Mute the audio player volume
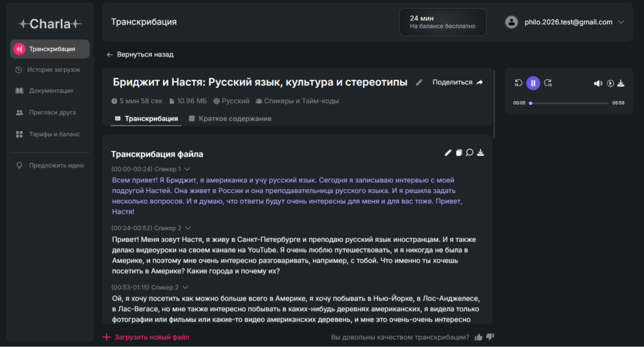 [598, 84]
